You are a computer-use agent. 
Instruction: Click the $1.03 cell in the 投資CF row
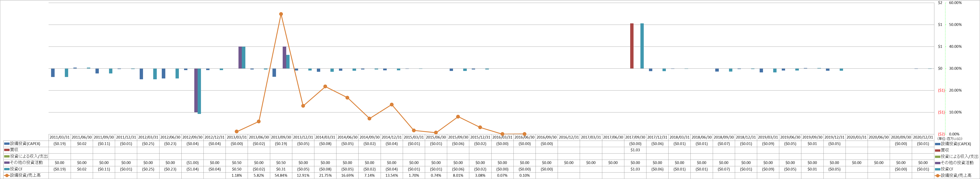pyautogui.click(x=635, y=169)
